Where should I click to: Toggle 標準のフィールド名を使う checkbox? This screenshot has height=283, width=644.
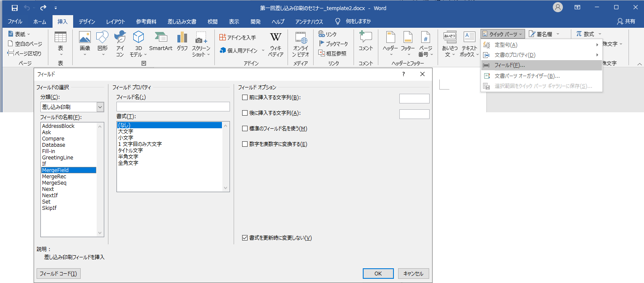click(x=245, y=129)
